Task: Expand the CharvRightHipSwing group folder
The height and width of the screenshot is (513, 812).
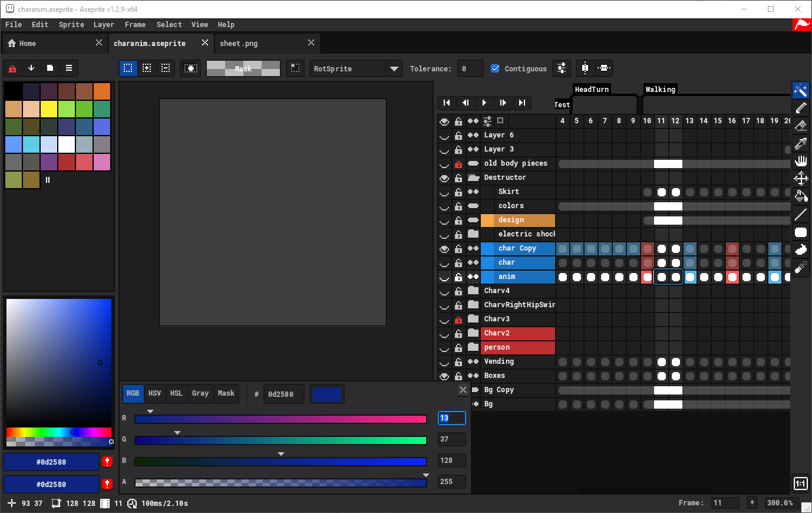Action: click(x=473, y=305)
